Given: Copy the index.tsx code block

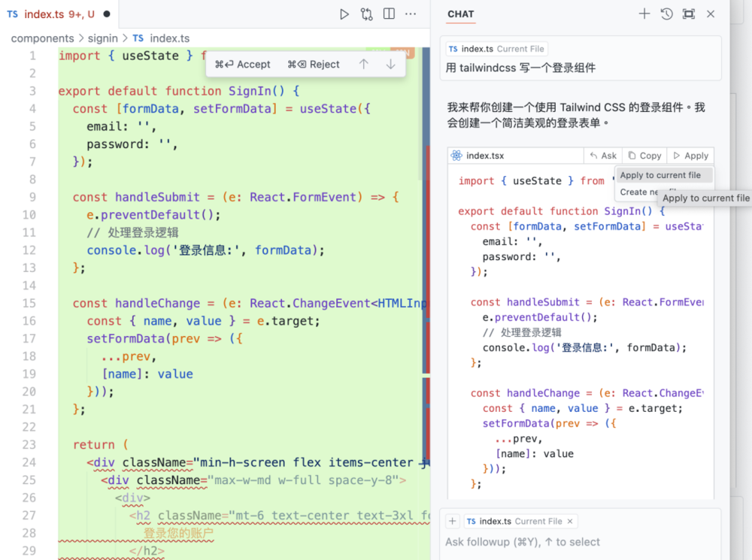Looking at the screenshot, I should pos(644,156).
